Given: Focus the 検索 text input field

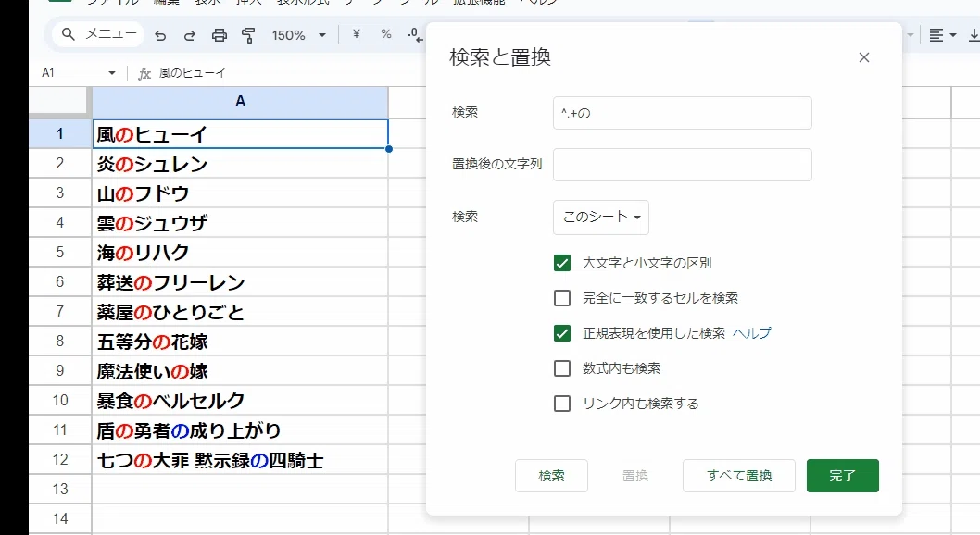Looking at the screenshot, I should point(683,113).
